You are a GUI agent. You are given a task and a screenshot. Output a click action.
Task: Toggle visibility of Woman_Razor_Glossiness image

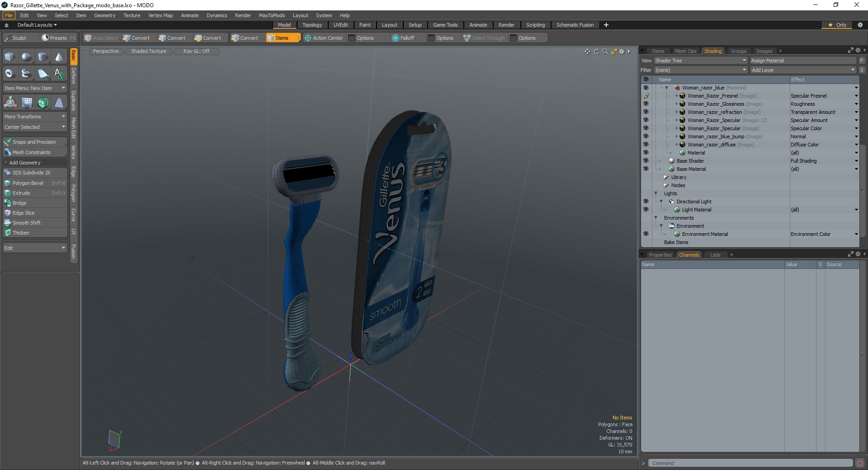(646, 104)
